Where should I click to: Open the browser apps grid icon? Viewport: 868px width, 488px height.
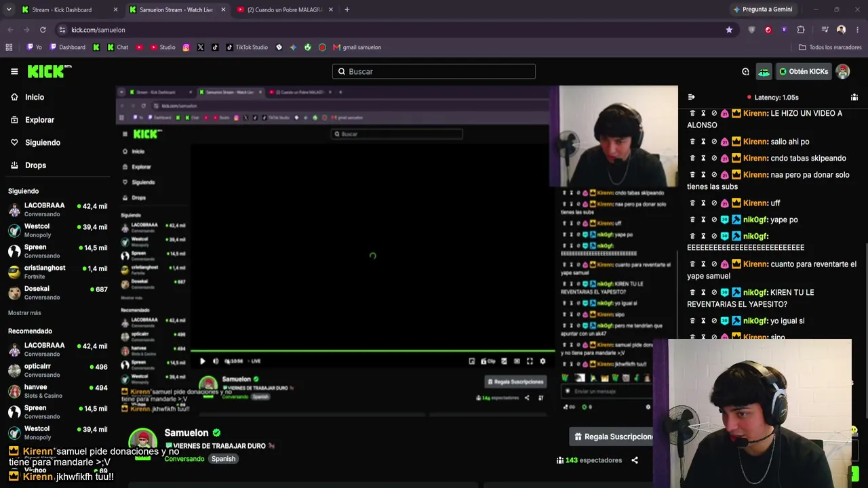click(x=9, y=47)
